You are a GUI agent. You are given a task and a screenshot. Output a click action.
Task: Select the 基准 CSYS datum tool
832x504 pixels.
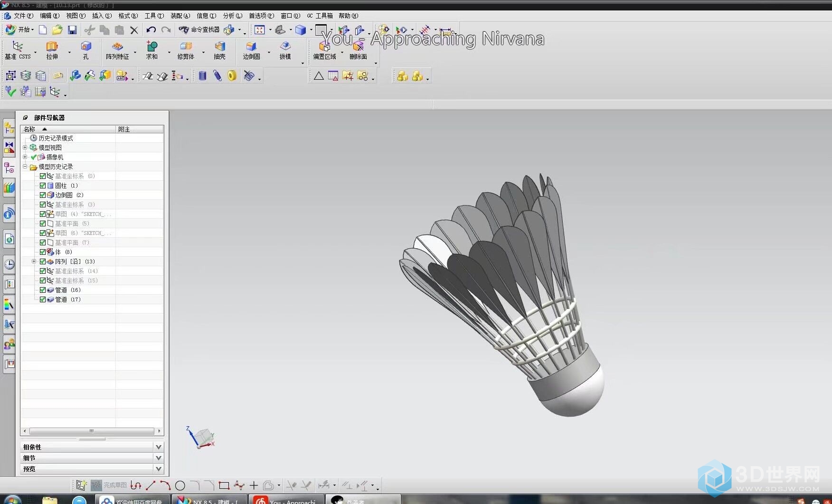(x=18, y=50)
